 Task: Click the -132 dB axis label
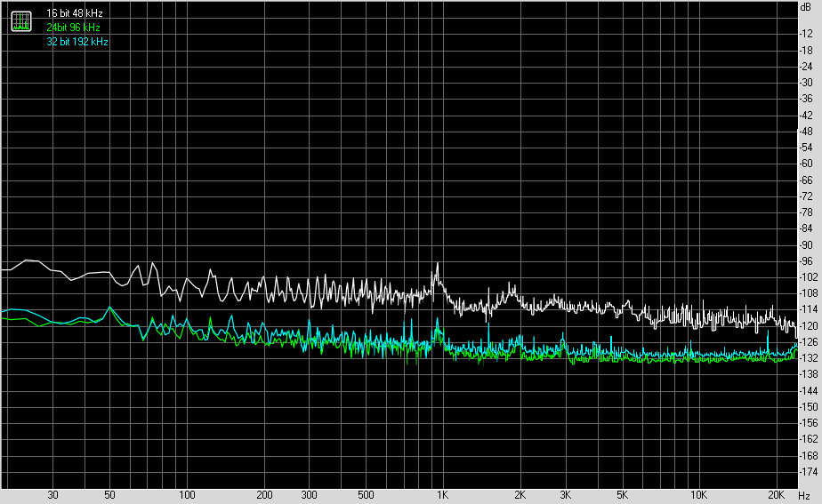808,357
